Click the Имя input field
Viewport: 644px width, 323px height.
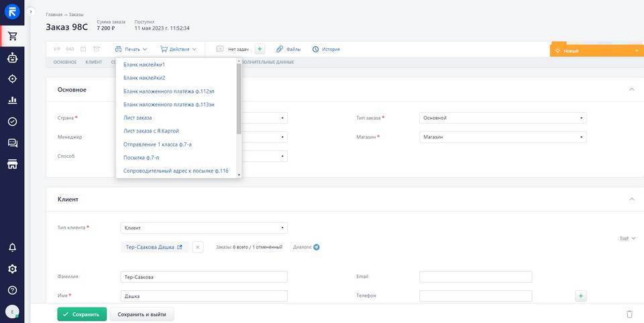coord(204,296)
